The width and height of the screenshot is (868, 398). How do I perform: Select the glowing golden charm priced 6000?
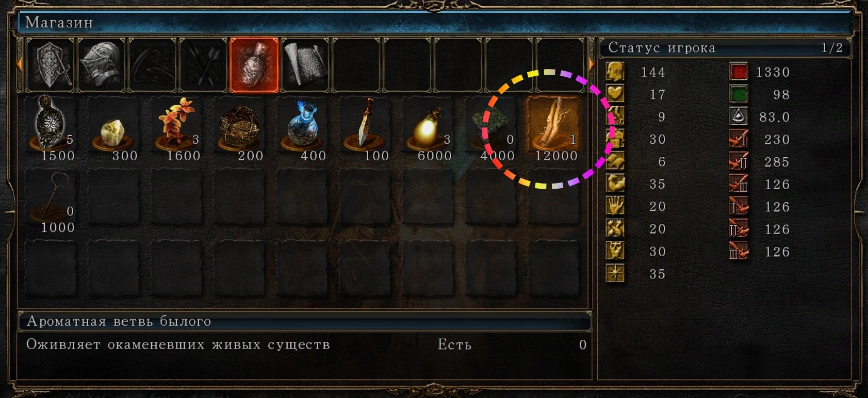429,129
